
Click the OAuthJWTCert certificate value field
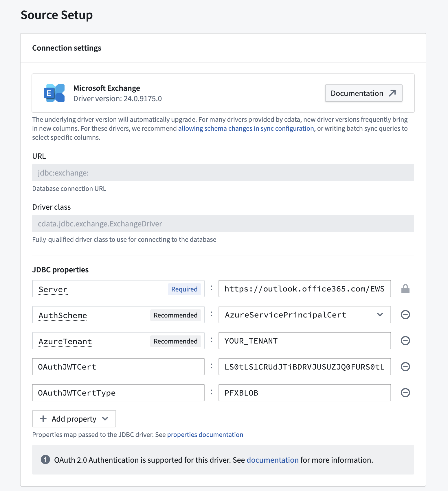tap(304, 367)
